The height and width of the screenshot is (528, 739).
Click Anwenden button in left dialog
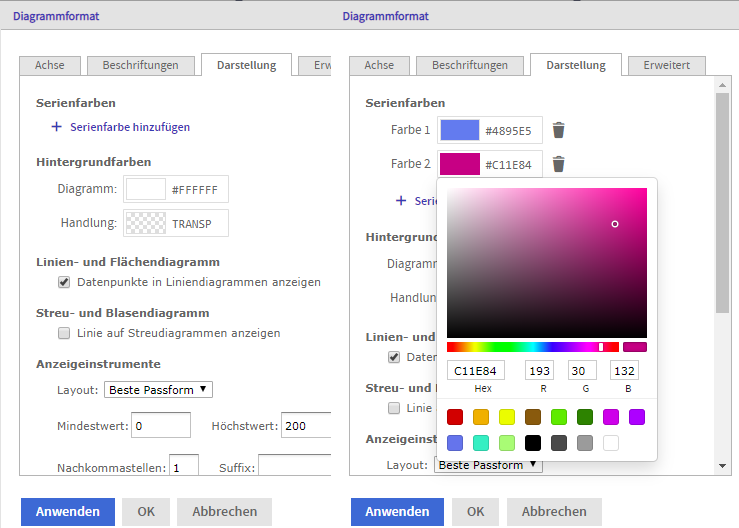68,512
